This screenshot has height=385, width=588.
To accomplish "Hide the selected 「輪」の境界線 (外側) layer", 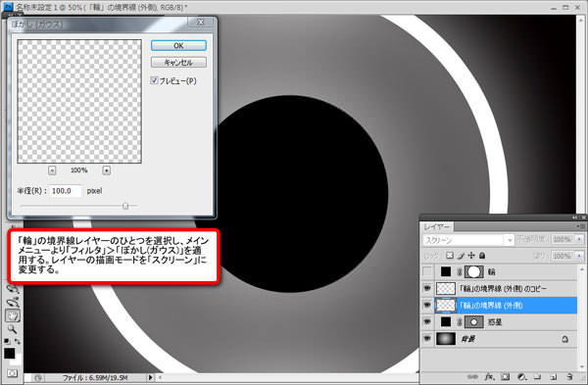I will click(427, 305).
